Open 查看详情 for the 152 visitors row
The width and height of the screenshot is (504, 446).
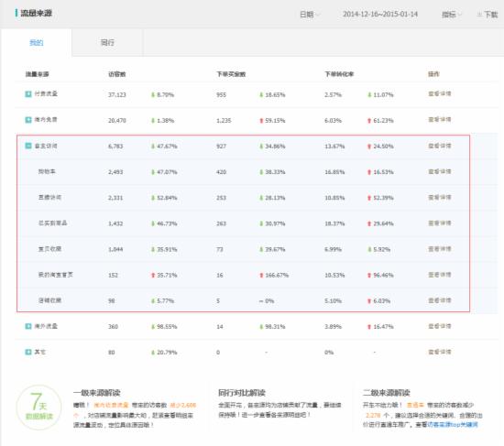click(439, 275)
